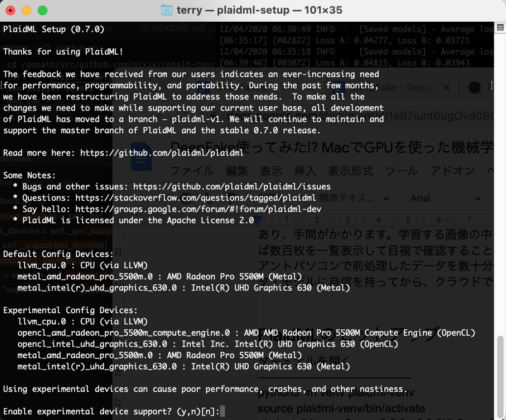Click the folder icon in title bar
This screenshot has height=420, width=506.
click(167, 10)
